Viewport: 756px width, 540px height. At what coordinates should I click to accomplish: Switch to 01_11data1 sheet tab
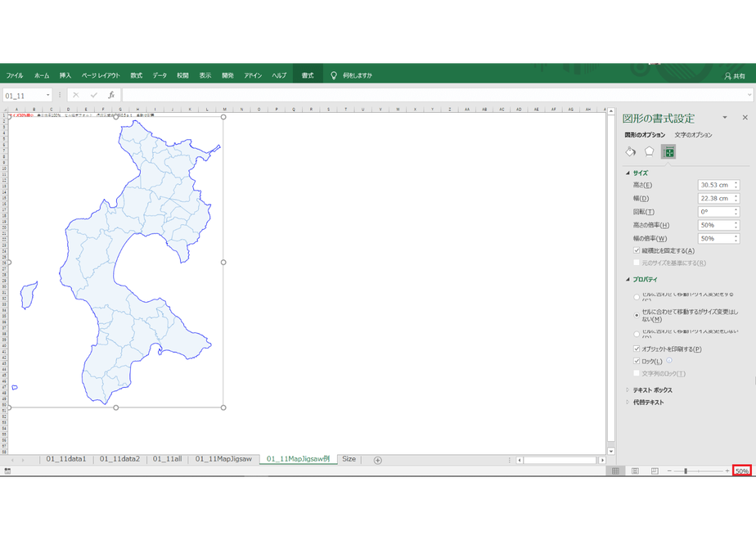coord(66,459)
